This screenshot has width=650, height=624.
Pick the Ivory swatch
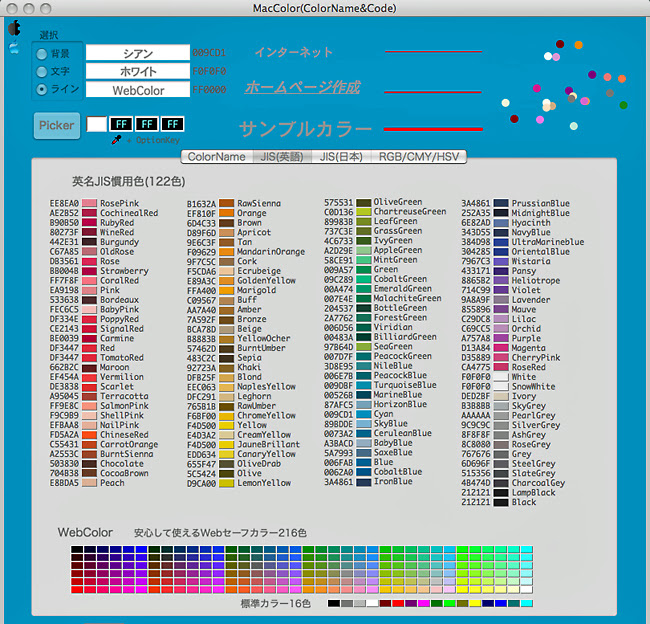coord(501,396)
